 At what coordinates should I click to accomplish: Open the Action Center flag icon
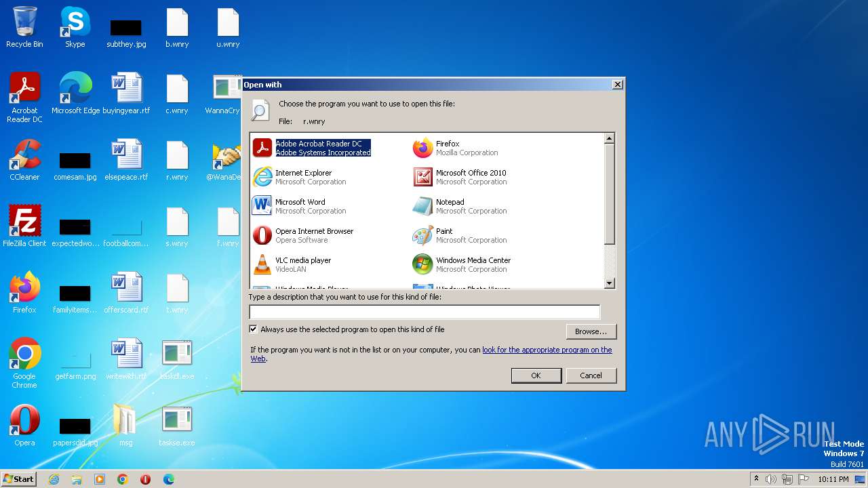[x=804, y=479]
